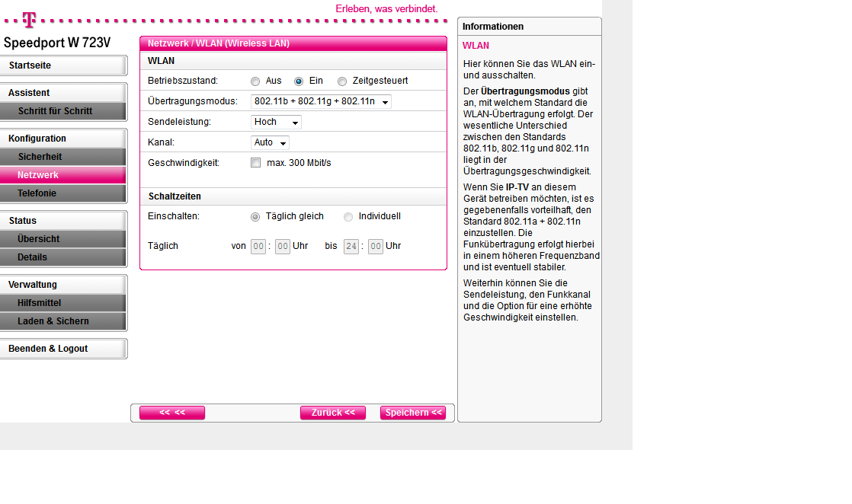Click Beenden & Logout
852x504 pixels.
click(x=63, y=349)
